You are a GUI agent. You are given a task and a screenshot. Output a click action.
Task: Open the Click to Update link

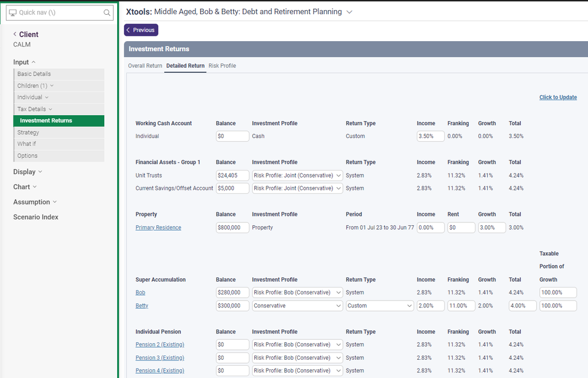[557, 98]
